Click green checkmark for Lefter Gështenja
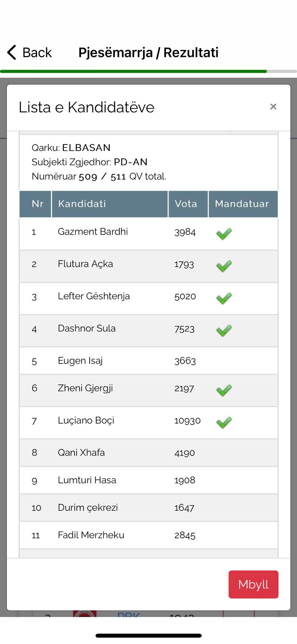Viewport: 297px width, 644px height. point(224,298)
